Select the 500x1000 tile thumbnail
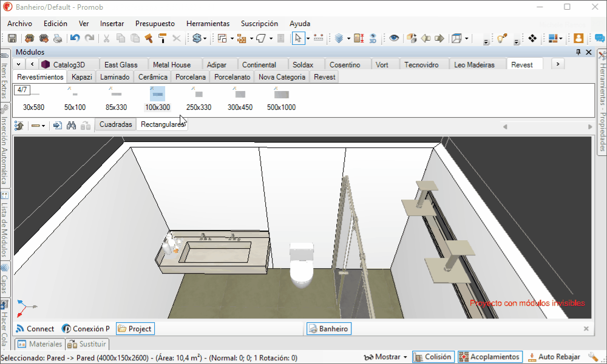The height and width of the screenshot is (364, 607). click(x=282, y=99)
